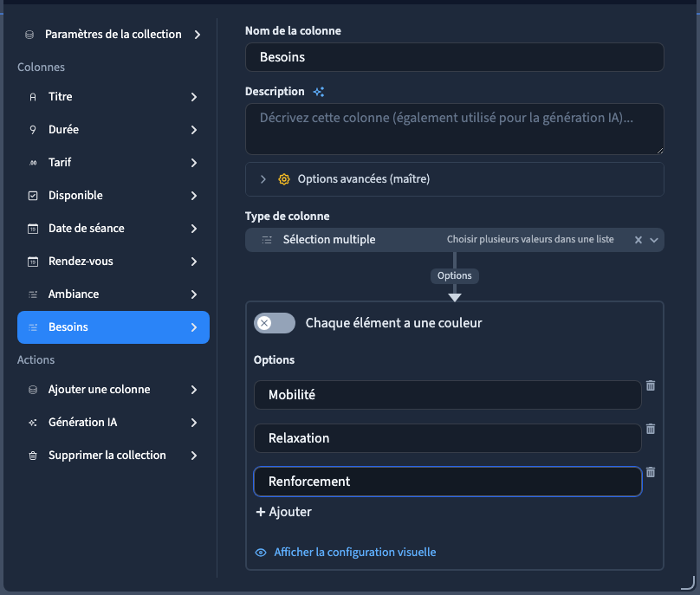
Task: Click Ajouter to add a new option
Action: [x=283, y=512]
